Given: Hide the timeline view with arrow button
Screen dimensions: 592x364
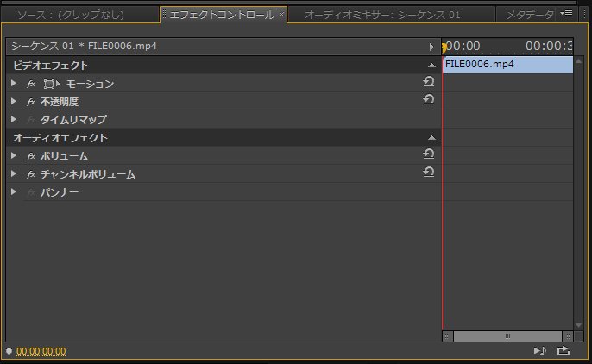Looking at the screenshot, I should pos(431,47).
